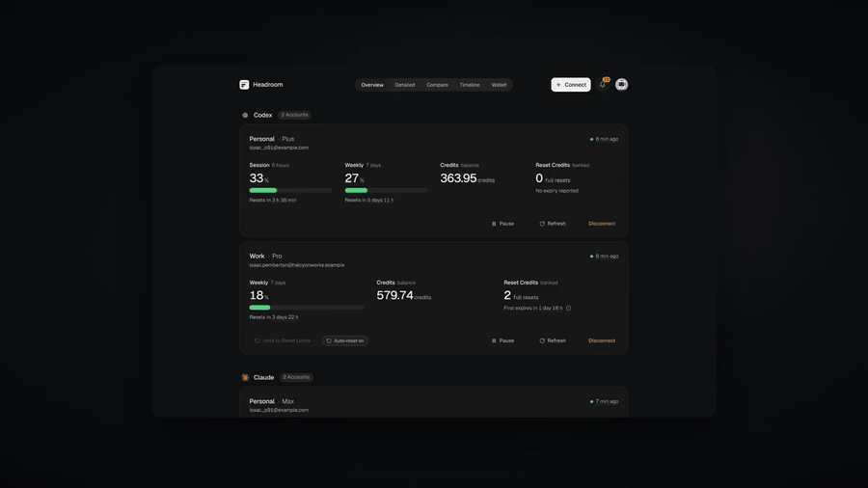Click the Connect button
This screenshot has height=488, width=868.
(x=571, y=85)
